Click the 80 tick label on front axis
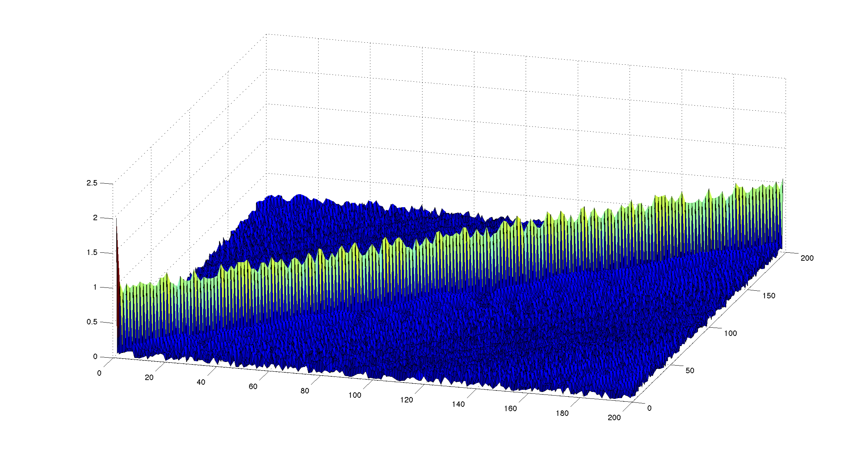The height and width of the screenshot is (452, 868). click(x=305, y=391)
